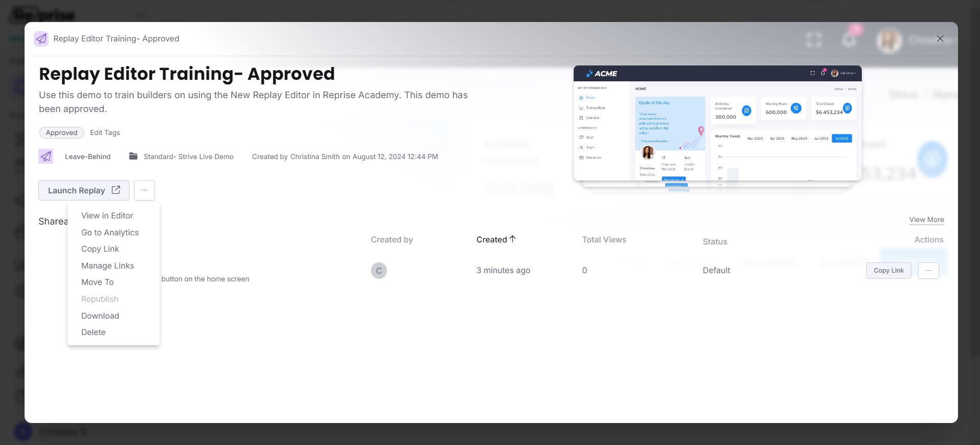Click Standard- Strive Live Demo folder name
The width and height of the screenshot is (980, 445).
pos(188,157)
